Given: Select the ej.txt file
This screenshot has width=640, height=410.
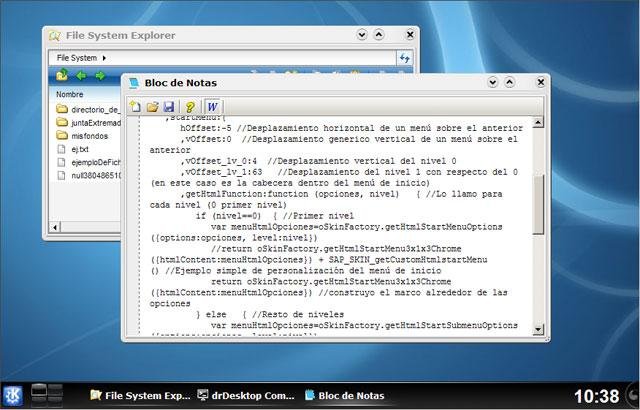Looking at the screenshot, I should [x=72, y=149].
